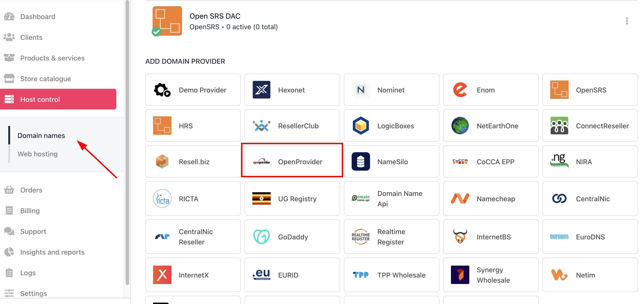Open Orders in sidebar

coord(31,190)
